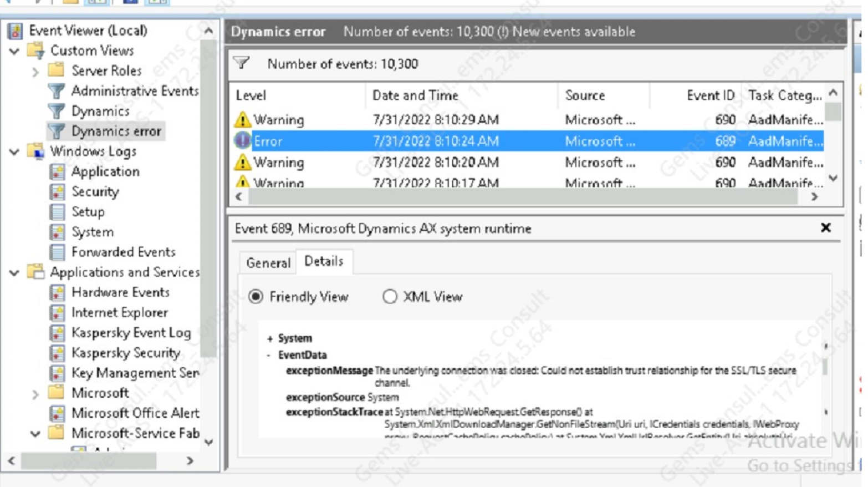
Task: Open the Administrative Events filter icon
Action: (x=57, y=91)
